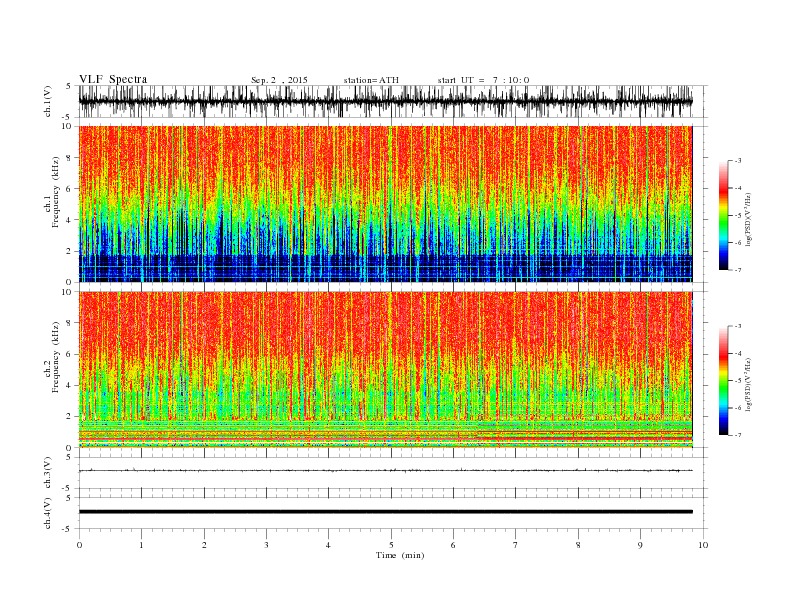792x612 pixels.
Task: Click time axis tick label "1"
Action: pos(141,545)
